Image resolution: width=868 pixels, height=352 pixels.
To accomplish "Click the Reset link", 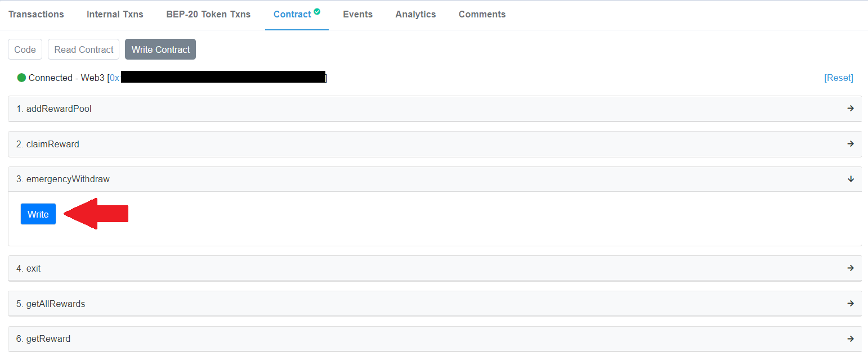I will click(839, 78).
